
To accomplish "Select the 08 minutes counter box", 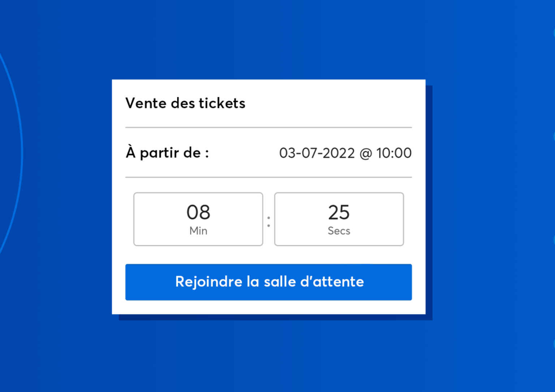I will (198, 219).
